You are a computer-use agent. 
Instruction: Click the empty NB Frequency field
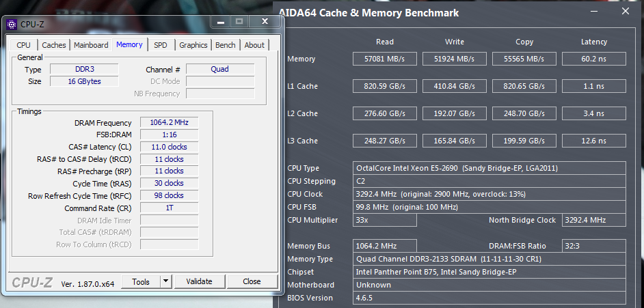[x=220, y=94]
